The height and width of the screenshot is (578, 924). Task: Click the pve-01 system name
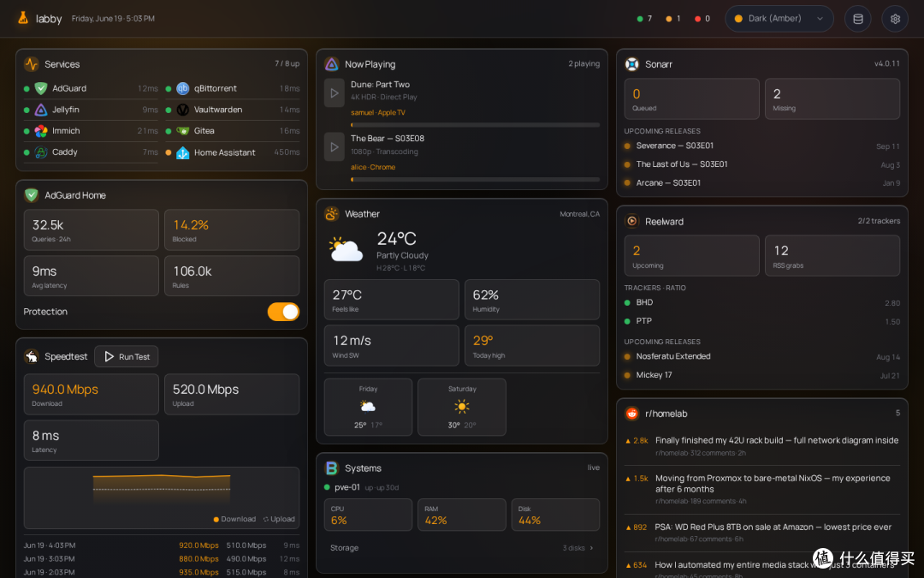[x=347, y=487]
